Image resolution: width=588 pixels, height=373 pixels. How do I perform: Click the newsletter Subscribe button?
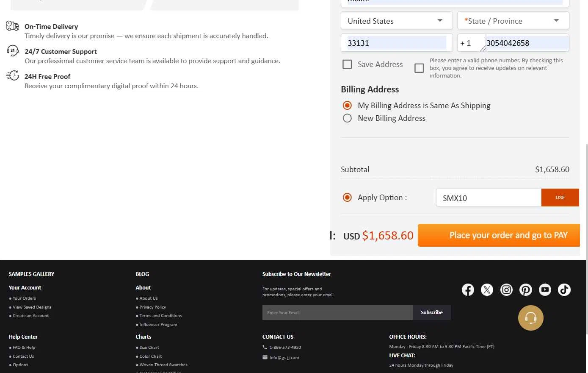coord(432,313)
